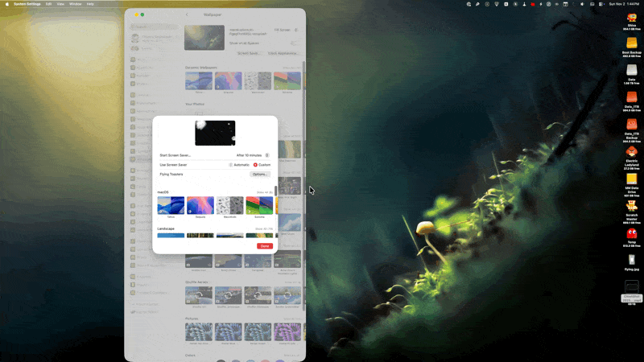Select the Automatic screen saver option
The image size is (644, 362).
pos(230,165)
